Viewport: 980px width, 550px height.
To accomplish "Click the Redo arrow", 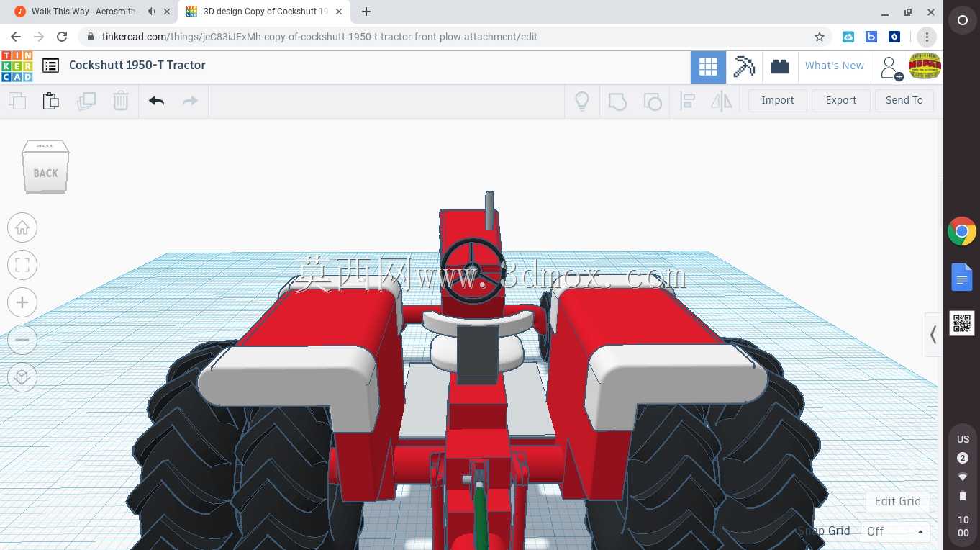I will pyautogui.click(x=190, y=101).
